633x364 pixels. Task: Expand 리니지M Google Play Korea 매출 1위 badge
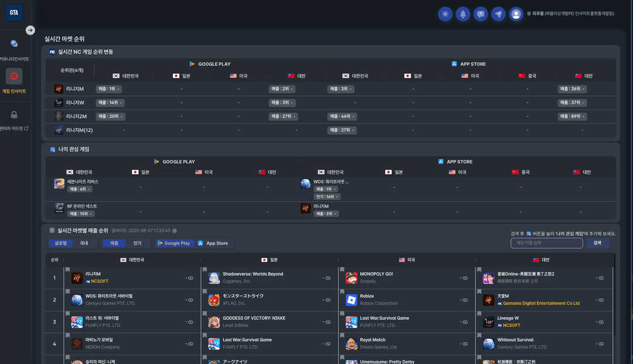point(110,89)
